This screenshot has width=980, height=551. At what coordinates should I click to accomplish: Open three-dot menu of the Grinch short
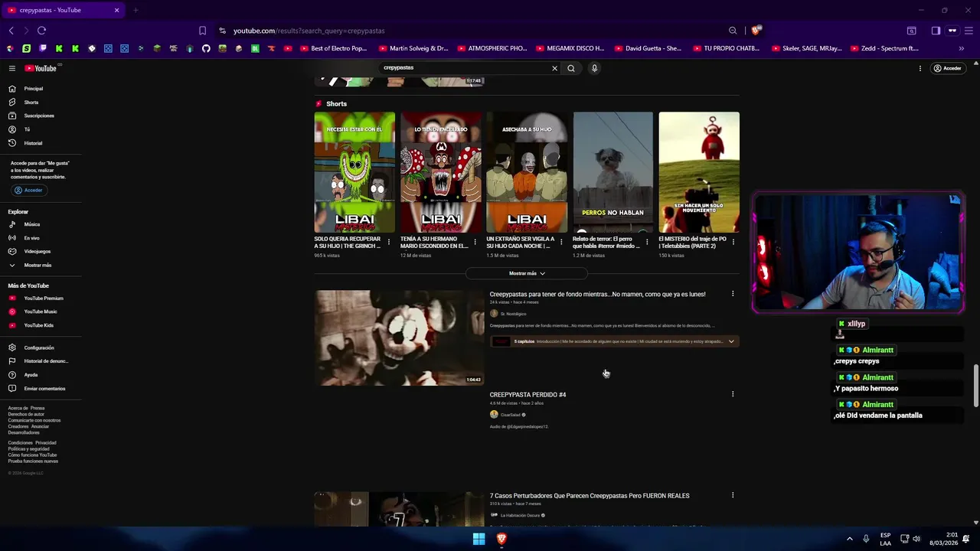tap(389, 242)
